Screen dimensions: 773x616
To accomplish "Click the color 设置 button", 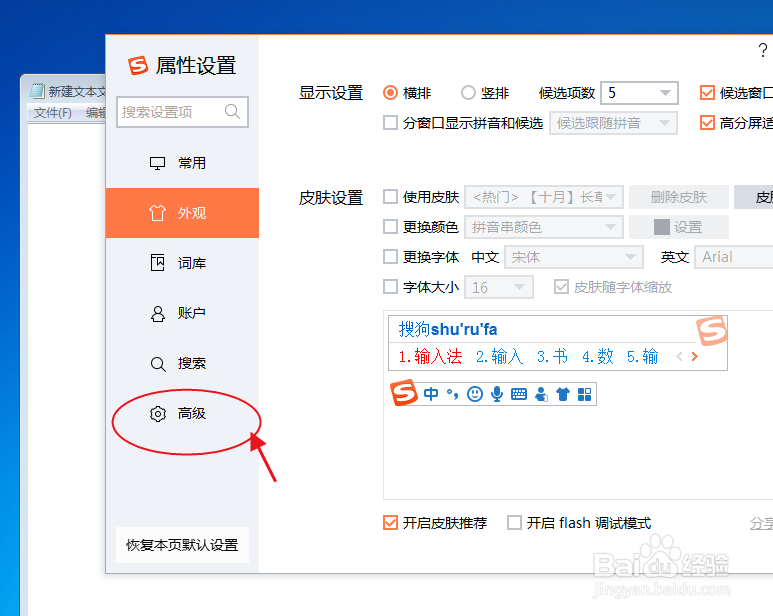I will tap(679, 227).
